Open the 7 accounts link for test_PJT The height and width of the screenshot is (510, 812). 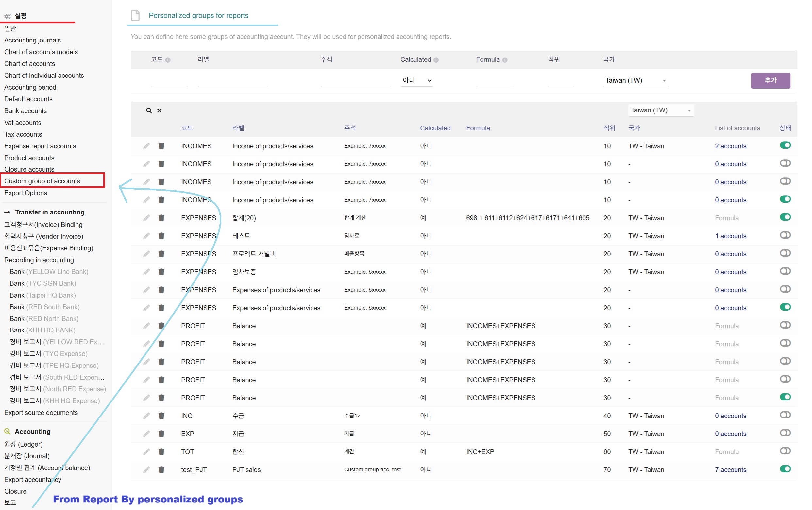click(x=730, y=469)
